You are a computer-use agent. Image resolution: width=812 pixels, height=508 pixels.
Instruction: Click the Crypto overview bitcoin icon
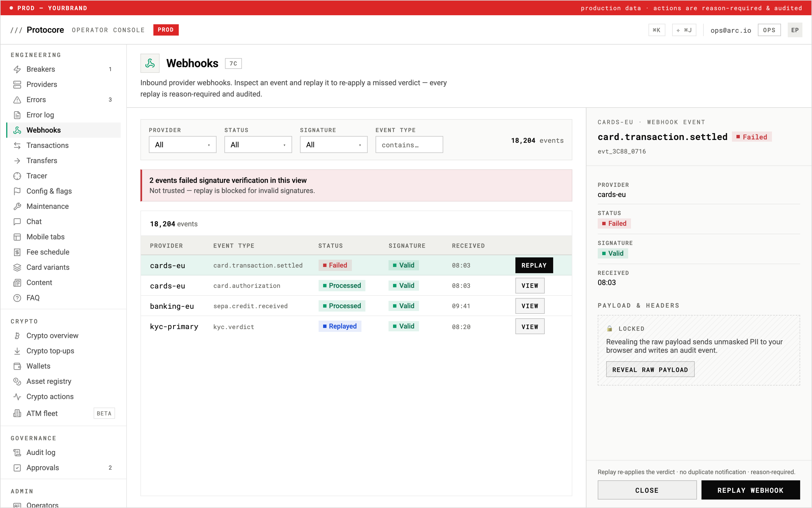(17, 336)
